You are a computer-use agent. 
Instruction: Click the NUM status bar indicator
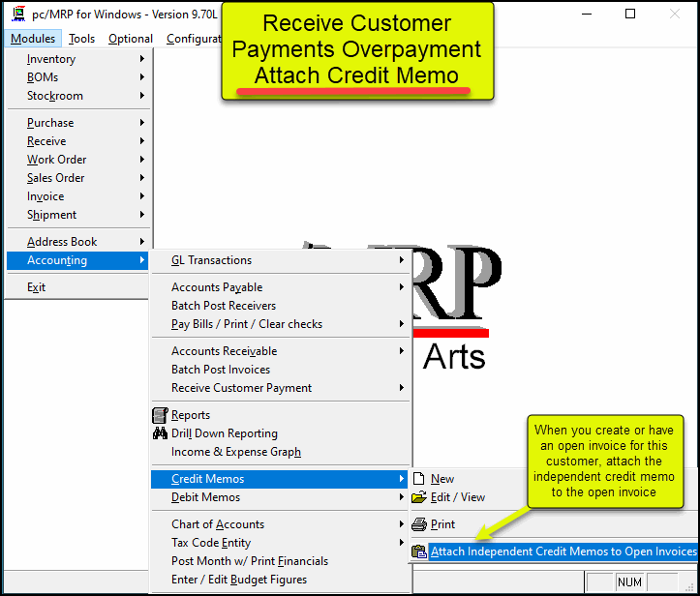tap(629, 582)
